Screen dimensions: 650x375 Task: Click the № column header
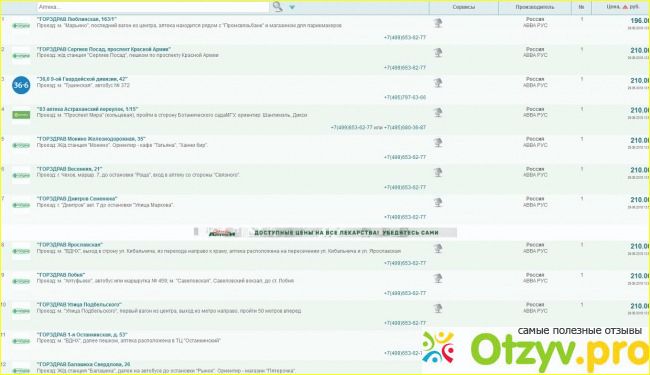pyautogui.click(x=582, y=7)
